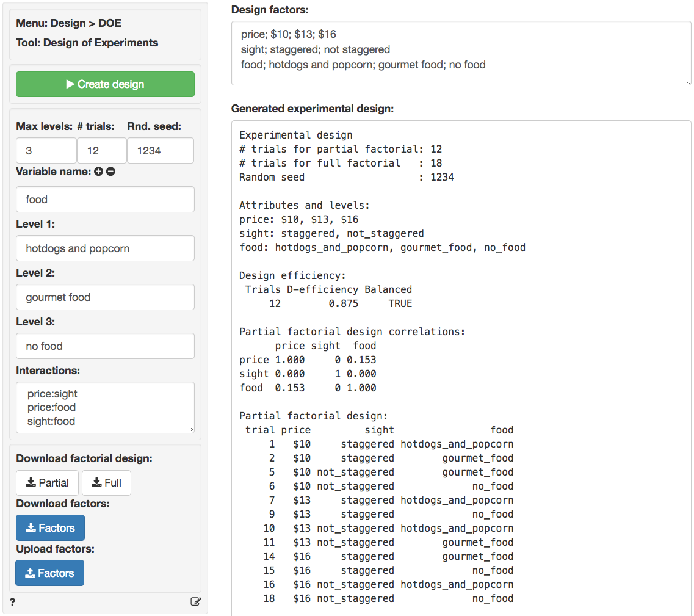Click the # trials input box
The width and height of the screenshot is (694, 616).
tap(101, 151)
